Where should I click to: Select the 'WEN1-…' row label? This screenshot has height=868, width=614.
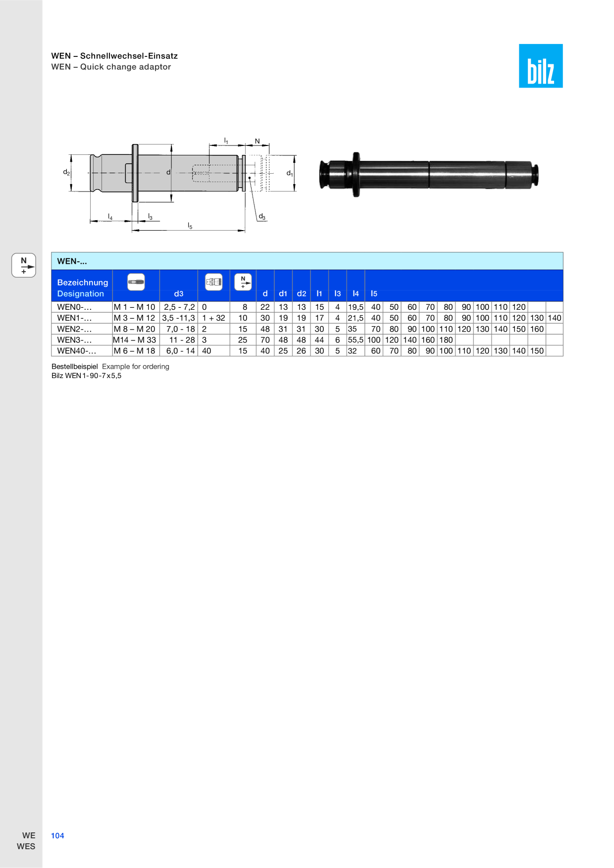(74, 318)
